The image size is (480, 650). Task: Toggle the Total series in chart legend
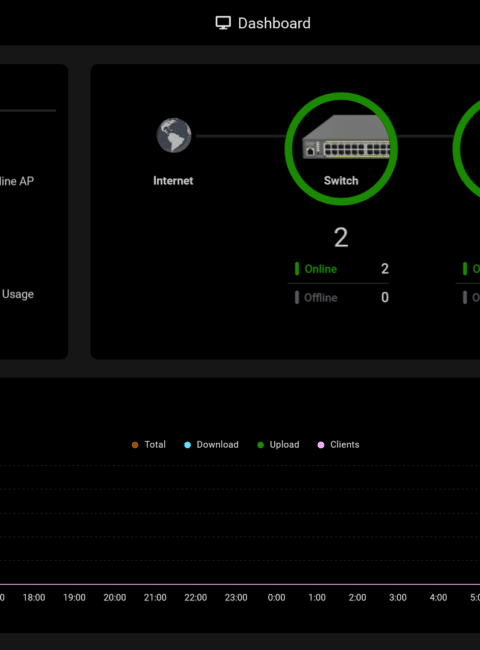click(x=148, y=445)
